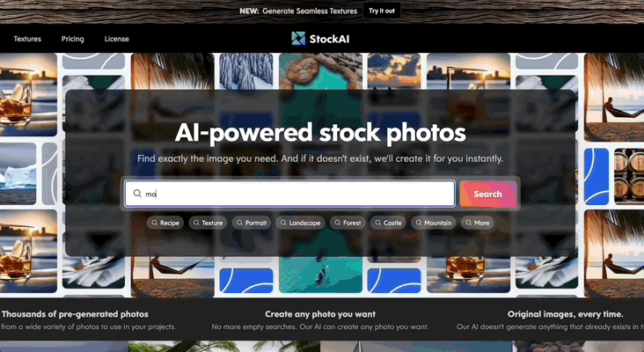The height and width of the screenshot is (352, 644).
Task: Open the Pricing page link
Action: coord(73,39)
